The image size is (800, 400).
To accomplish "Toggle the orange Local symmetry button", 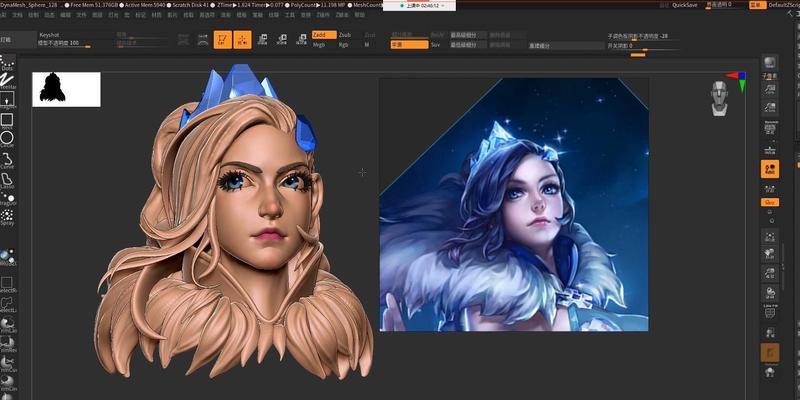I will click(x=770, y=169).
